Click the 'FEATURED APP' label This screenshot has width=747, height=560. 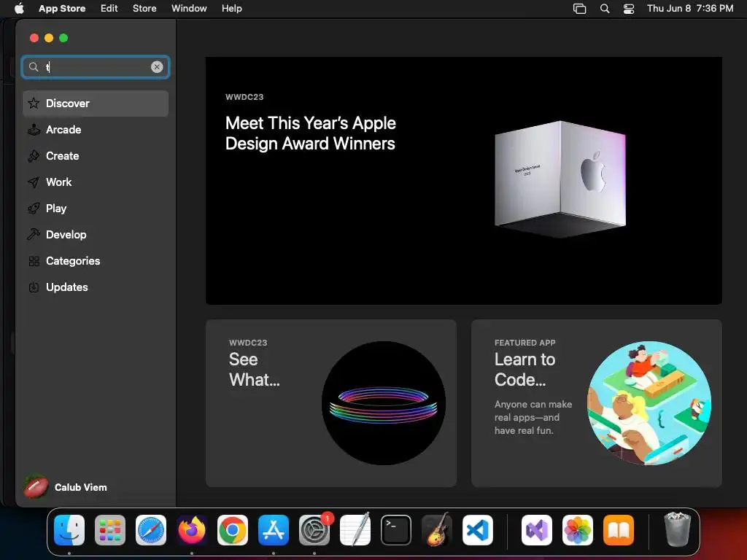pos(525,343)
